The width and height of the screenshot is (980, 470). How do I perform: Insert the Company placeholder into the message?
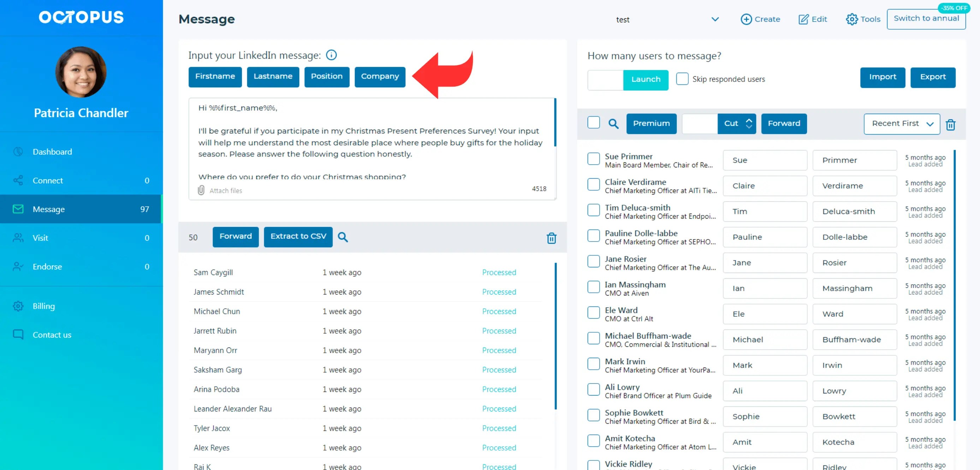pos(380,76)
